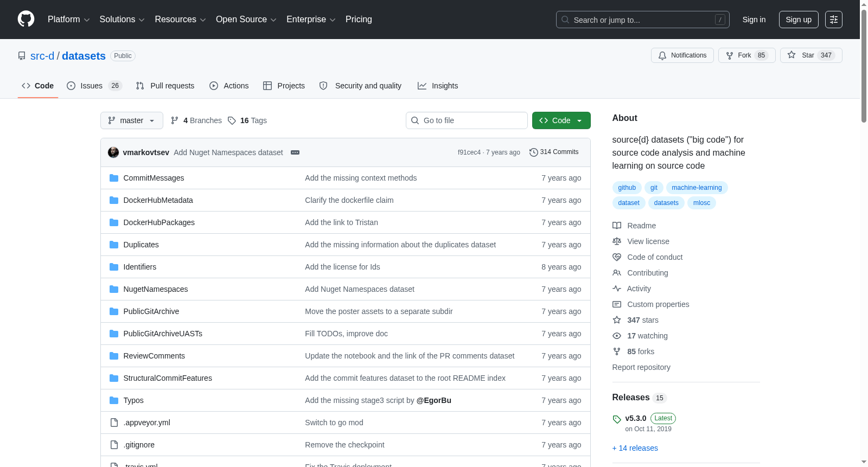Open the 314 Commits history
The width and height of the screenshot is (868, 467).
point(554,152)
